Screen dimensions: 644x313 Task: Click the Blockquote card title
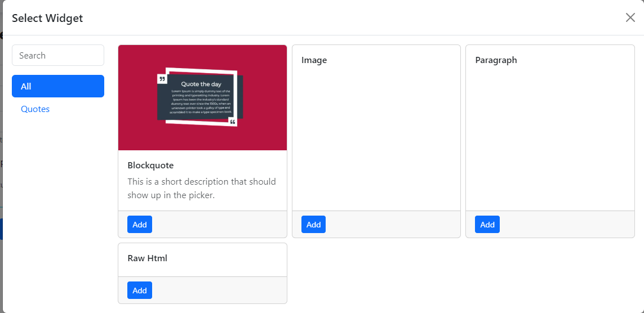point(151,166)
